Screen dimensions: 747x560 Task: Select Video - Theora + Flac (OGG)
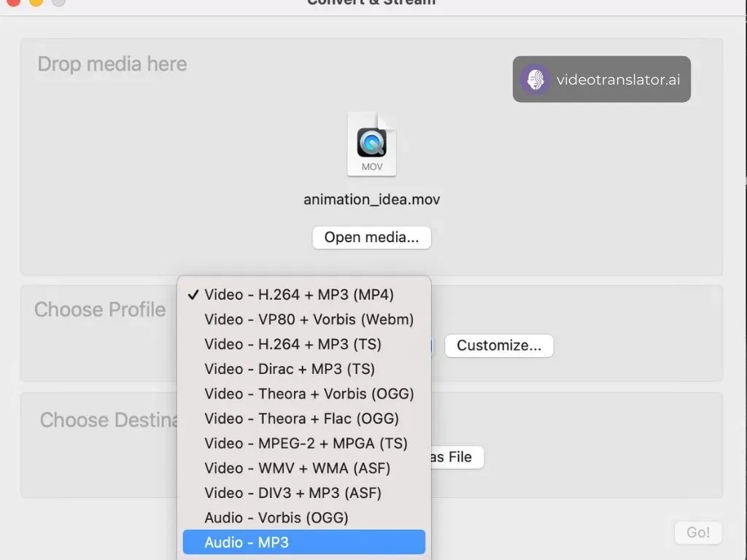click(x=304, y=418)
